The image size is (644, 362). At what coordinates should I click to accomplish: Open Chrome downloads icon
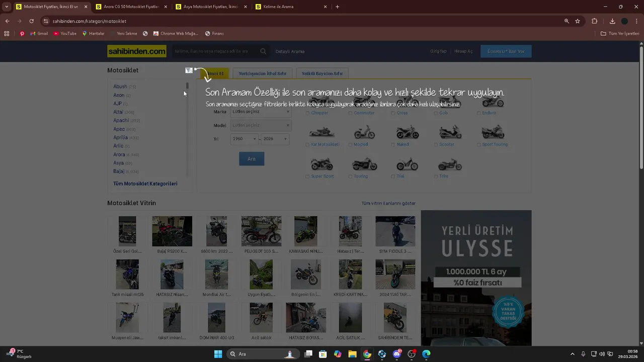(x=612, y=21)
